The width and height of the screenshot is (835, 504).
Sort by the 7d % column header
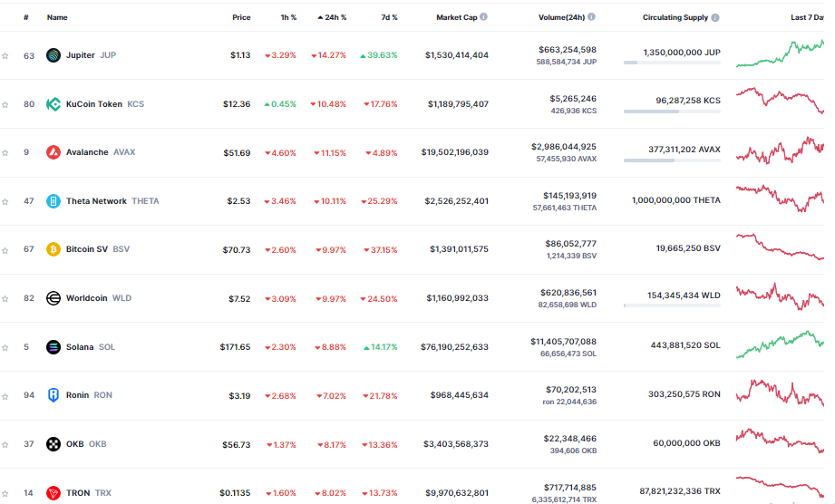pos(389,17)
